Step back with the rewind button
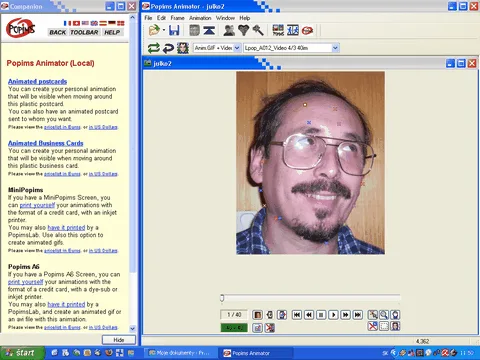This screenshot has width=480, height=360. (x=309, y=315)
